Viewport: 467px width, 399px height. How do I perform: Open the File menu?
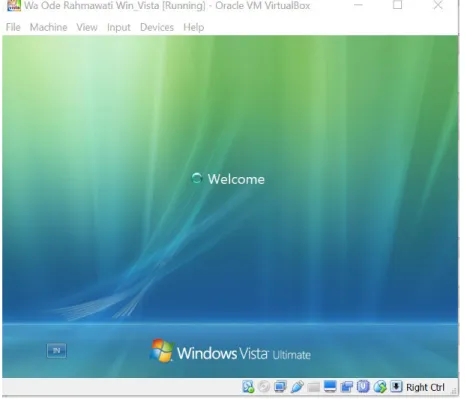pos(13,27)
